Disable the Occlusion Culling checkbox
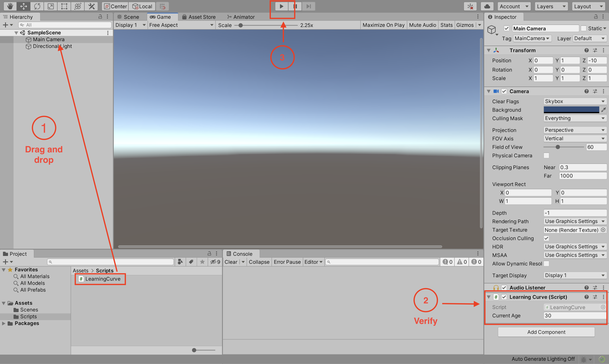609x364 pixels. coord(546,238)
